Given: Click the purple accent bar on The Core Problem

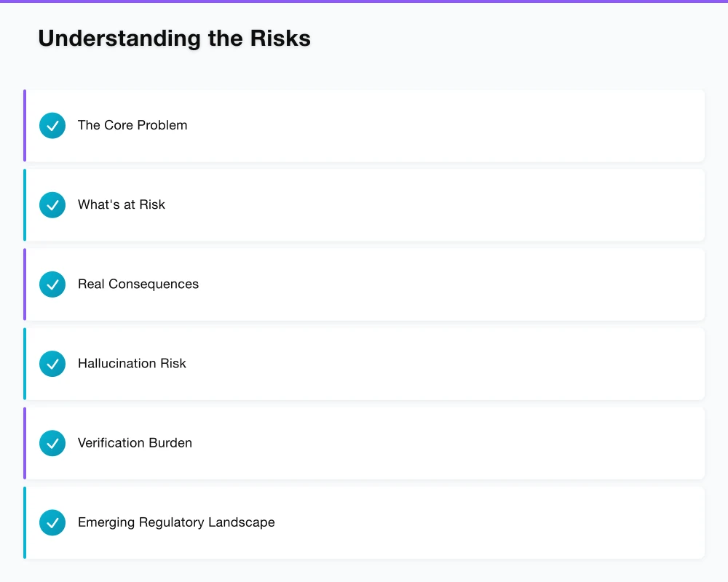Looking at the screenshot, I should pyautogui.click(x=25, y=125).
